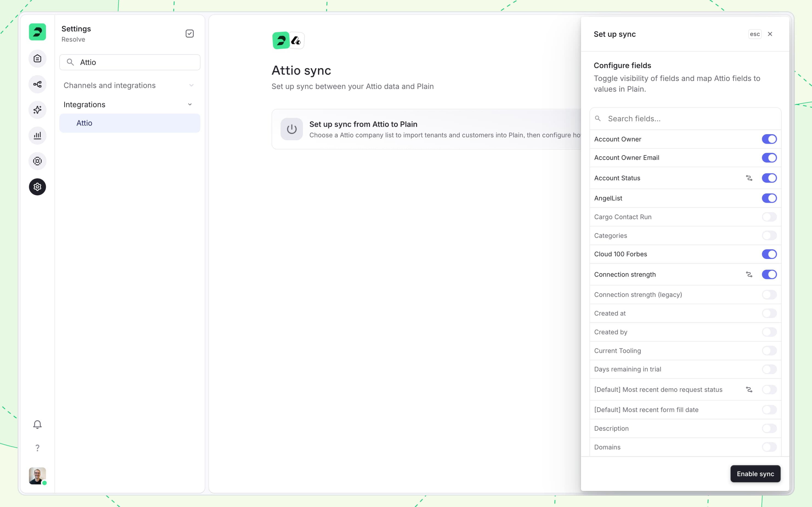Turn on the Created by toggle
Screen dimensions: 812x507
point(769,332)
